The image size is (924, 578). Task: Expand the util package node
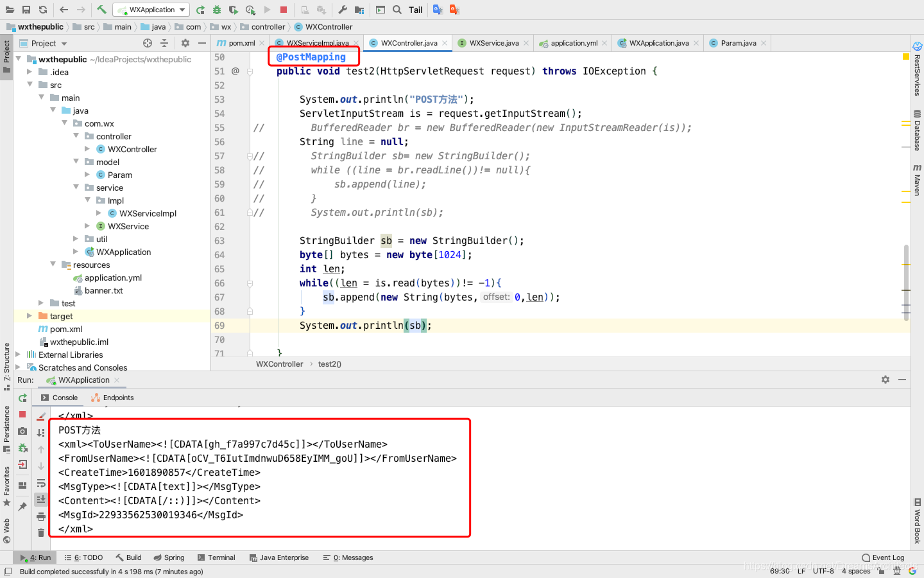click(76, 238)
